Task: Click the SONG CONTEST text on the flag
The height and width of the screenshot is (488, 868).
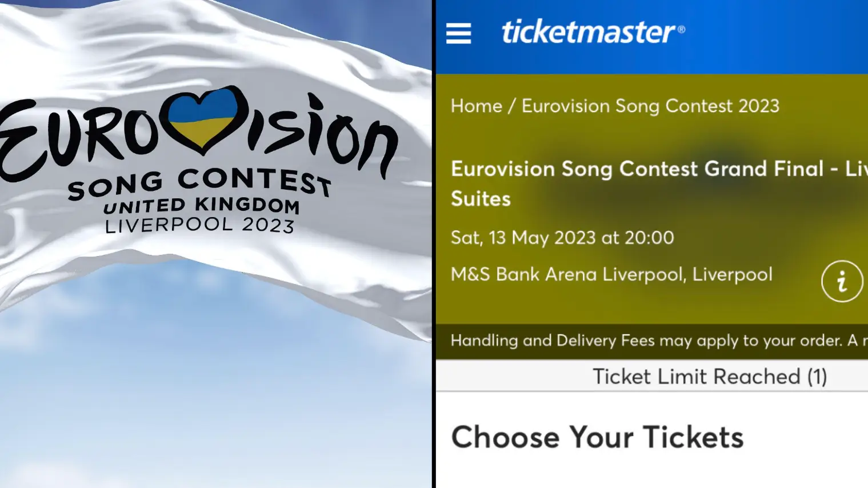Action: click(x=199, y=183)
